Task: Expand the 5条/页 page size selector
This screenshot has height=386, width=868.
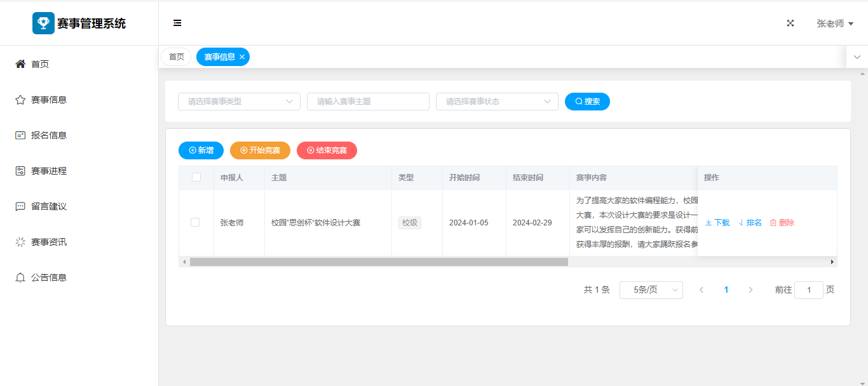Action: (651, 290)
